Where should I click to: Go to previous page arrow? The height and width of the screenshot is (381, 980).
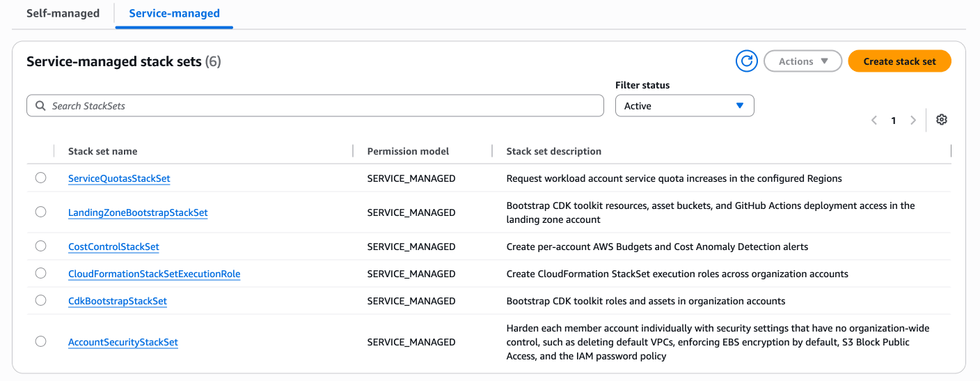pyautogui.click(x=874, y=120)
